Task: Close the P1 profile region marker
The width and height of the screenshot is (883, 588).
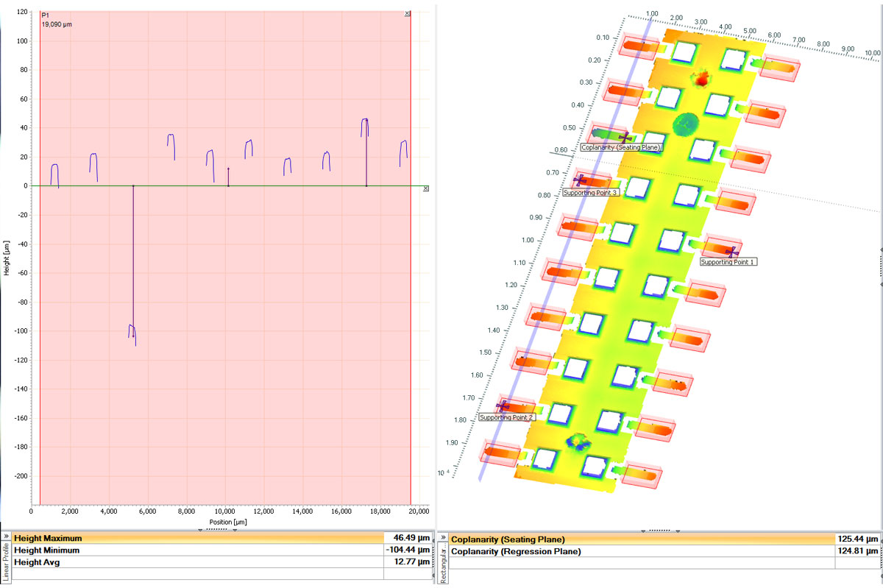Action: point(408,14)
